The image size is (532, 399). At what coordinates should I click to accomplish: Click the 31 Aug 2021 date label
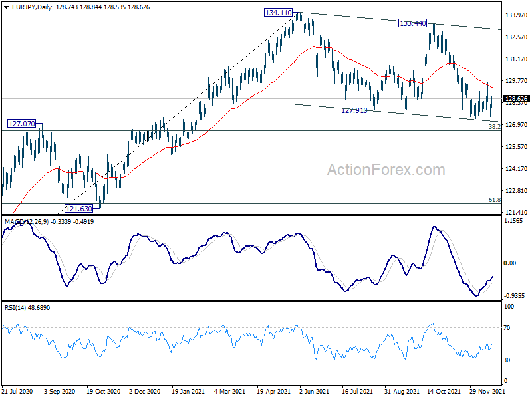click(x=402, y=392)
